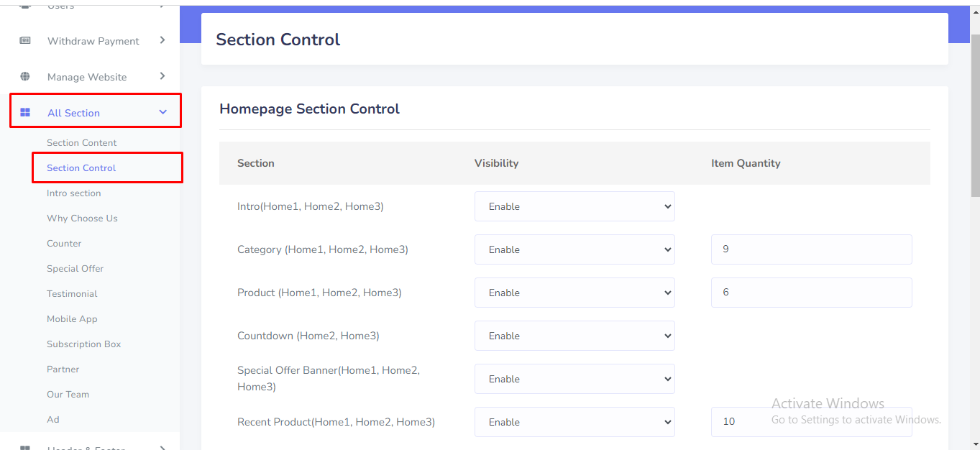Go to Testimonial section page
980x450 pixels.
point(72,294)
